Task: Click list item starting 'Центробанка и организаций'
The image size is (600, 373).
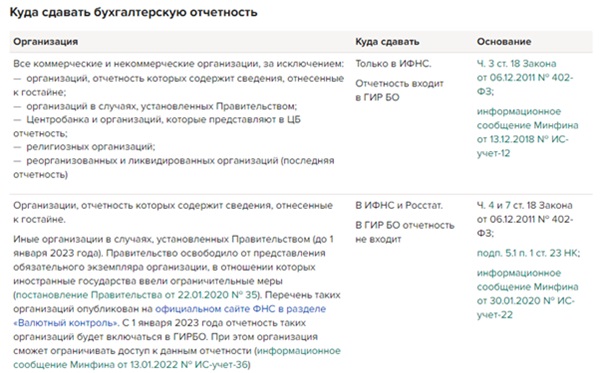Action: click(157, 126)
